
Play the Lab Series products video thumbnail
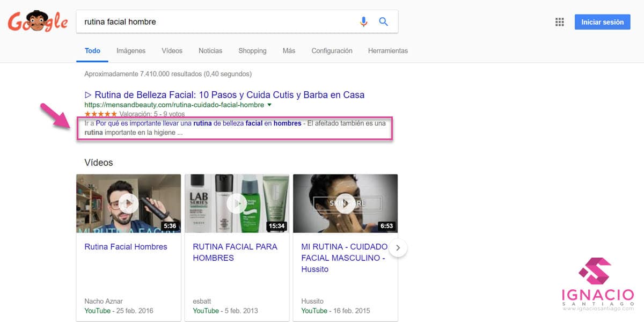(x=237, y=203)
